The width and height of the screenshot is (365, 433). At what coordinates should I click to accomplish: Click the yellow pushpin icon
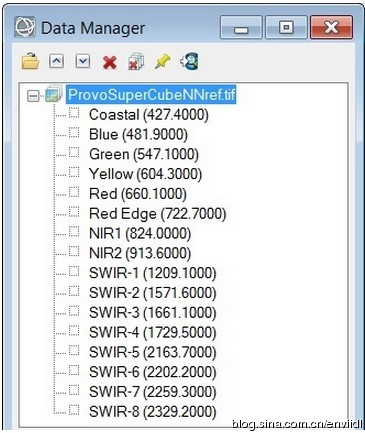click(x=163, y=61)
